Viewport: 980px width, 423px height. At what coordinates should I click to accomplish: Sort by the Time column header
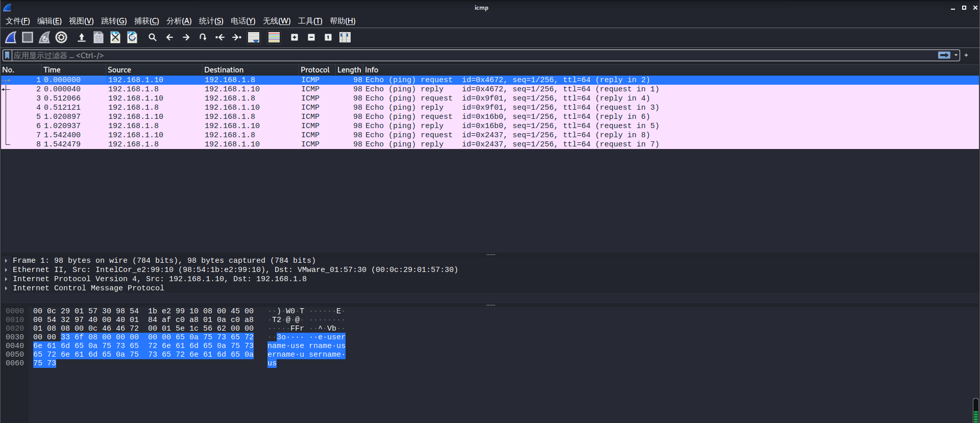click(73, 70)
